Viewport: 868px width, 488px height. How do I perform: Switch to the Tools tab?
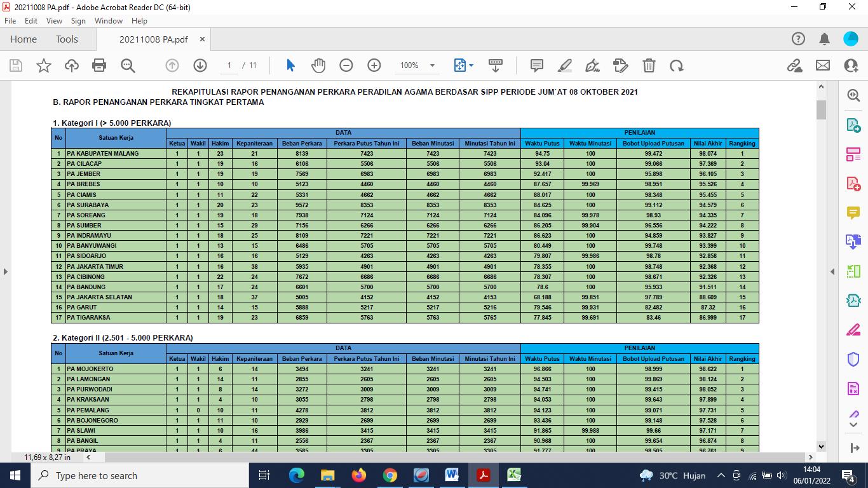coord(67,39)
